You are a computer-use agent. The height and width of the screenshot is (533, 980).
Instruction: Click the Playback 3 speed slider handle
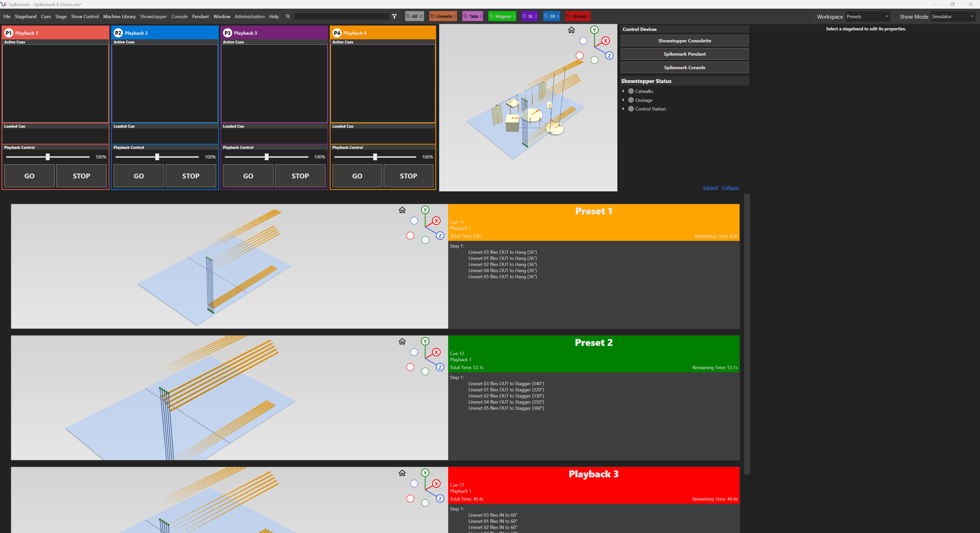266,157
